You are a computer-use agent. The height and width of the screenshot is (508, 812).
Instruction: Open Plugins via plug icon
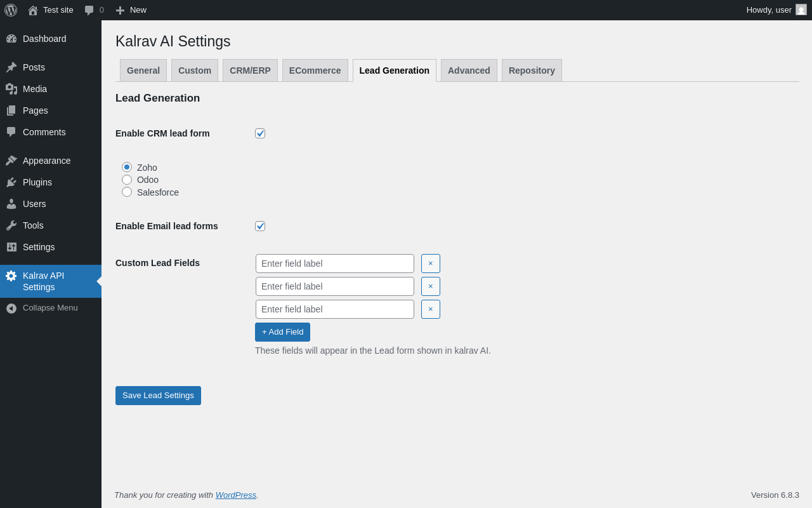[x=11, y=182]
